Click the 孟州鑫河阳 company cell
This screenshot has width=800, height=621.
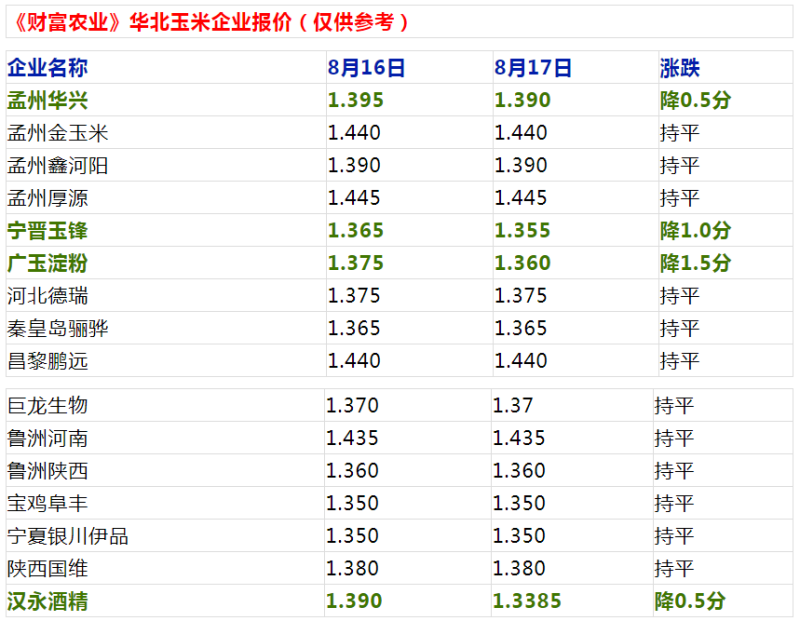pyautogui.click(x=57, y=165)
